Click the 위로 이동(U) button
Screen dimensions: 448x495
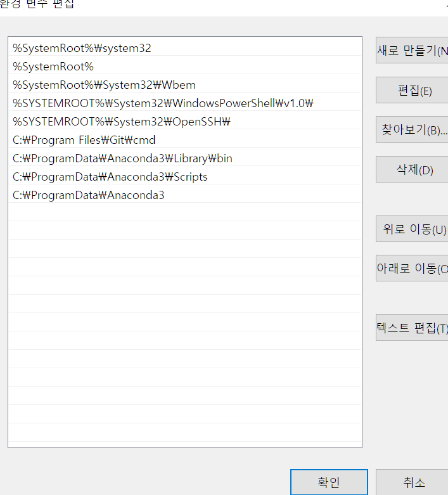click(412, 229)
